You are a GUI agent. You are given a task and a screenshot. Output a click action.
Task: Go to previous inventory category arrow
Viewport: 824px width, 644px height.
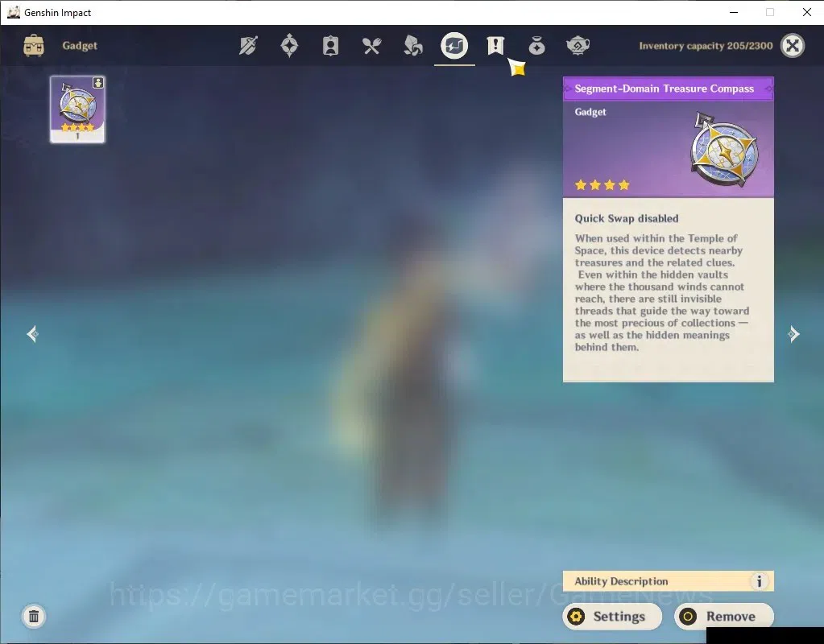coord(32,334)
